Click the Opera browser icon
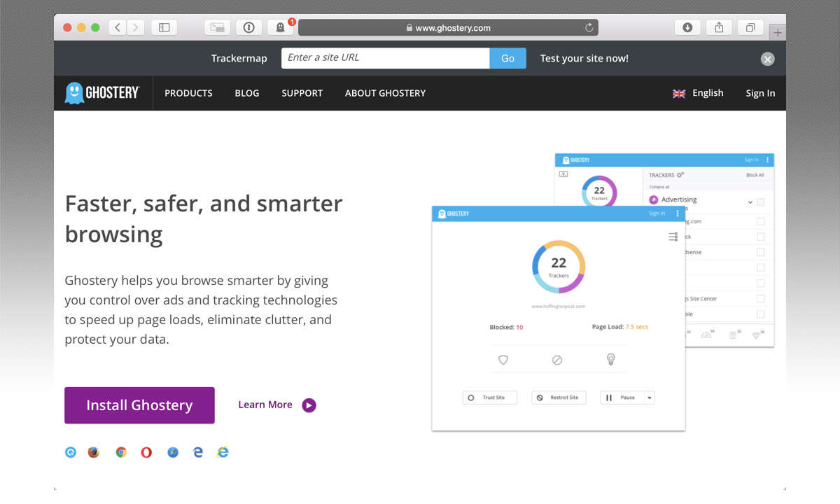The image size is (840, 504). tap(146, 452)
